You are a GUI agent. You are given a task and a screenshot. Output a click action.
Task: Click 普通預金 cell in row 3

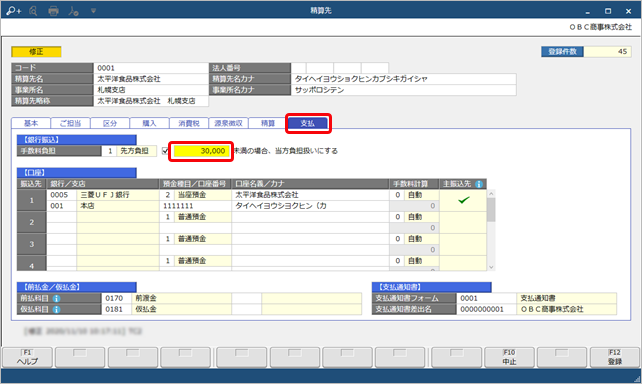203,239
